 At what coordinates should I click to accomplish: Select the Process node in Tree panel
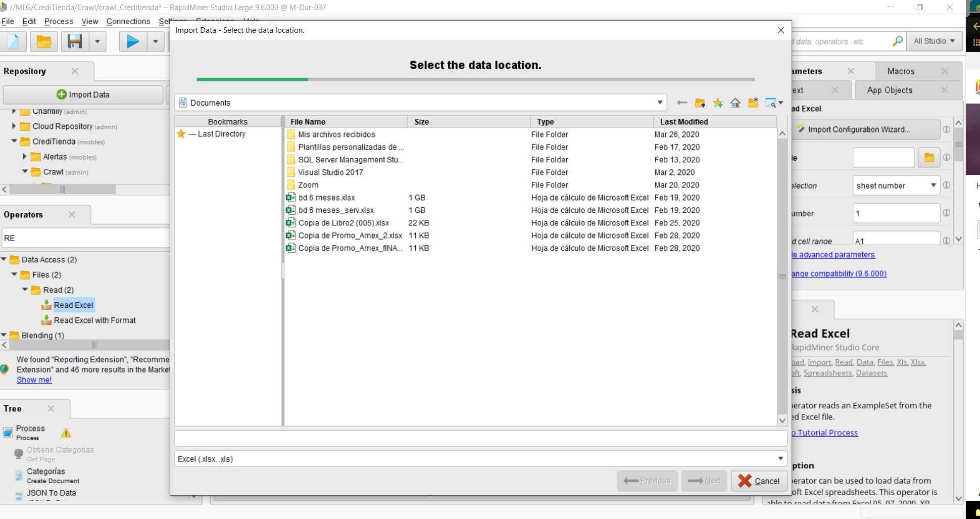pyautogui.click(x=30, y=433)
